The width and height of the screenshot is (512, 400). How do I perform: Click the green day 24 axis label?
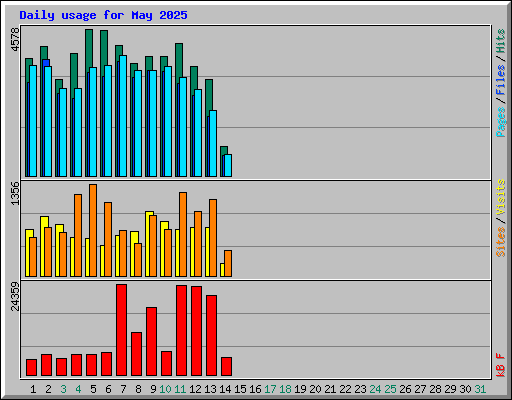click(375, 389)
